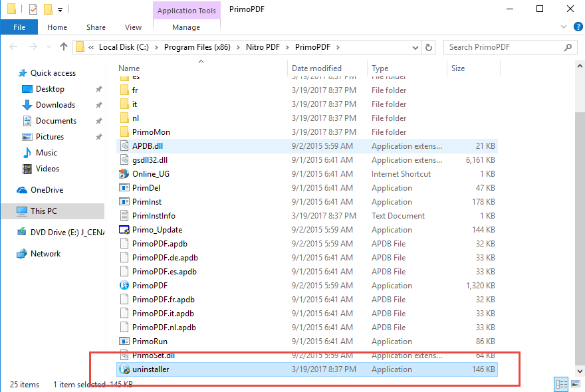Select the nl folder icon
Viewport: 585px width, 392px height.
click(x=124, y=118)
